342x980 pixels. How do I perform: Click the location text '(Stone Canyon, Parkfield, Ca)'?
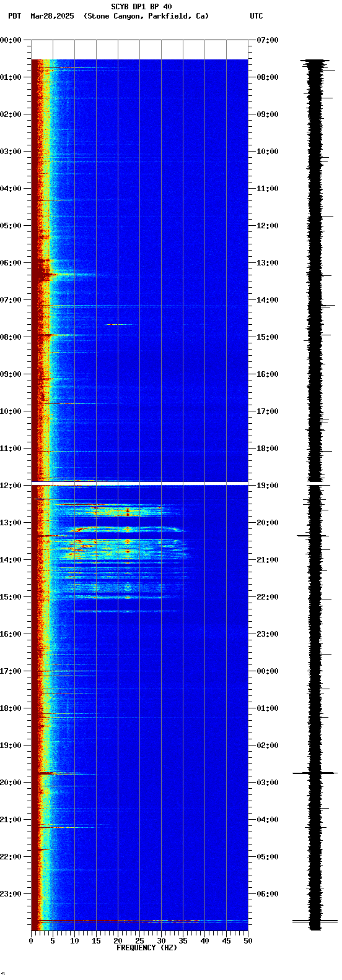[x=146, y=16]
